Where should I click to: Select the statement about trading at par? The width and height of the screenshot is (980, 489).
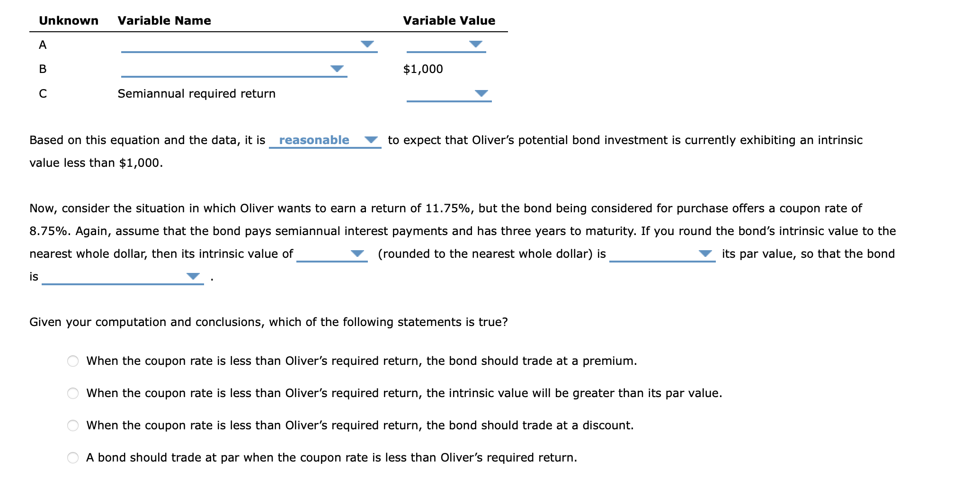(72, 458)
